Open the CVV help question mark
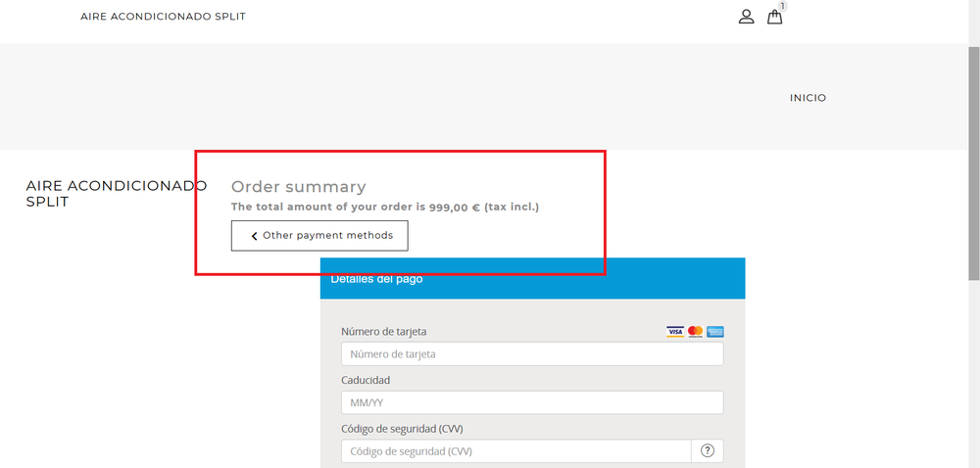 (708, 451)
